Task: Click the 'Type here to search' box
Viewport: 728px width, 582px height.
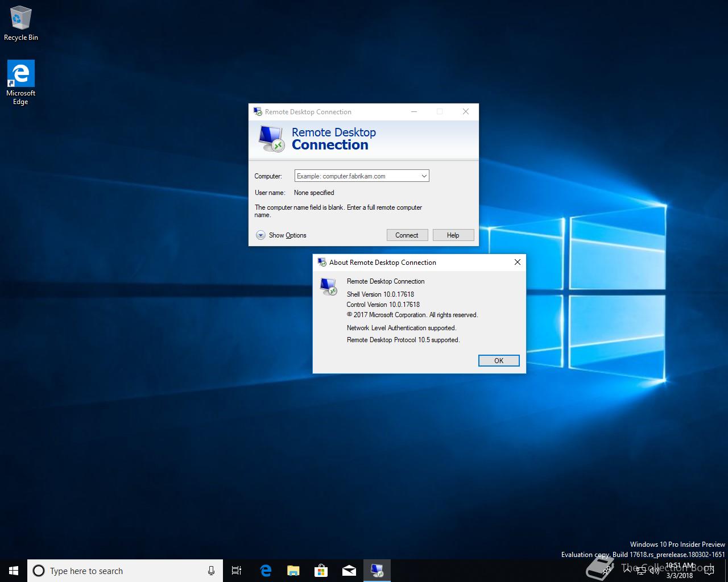Action: point(125,571)
